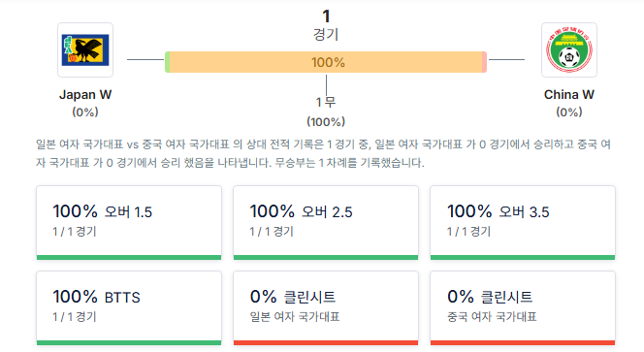Click Japan W (0%) win percentage
644x352 pixels.
(85, 112)
